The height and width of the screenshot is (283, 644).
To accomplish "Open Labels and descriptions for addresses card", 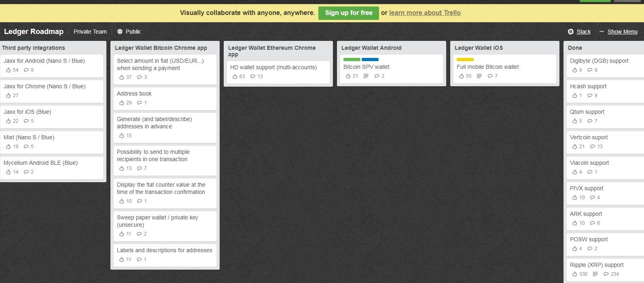I will [x=165, y=255].
